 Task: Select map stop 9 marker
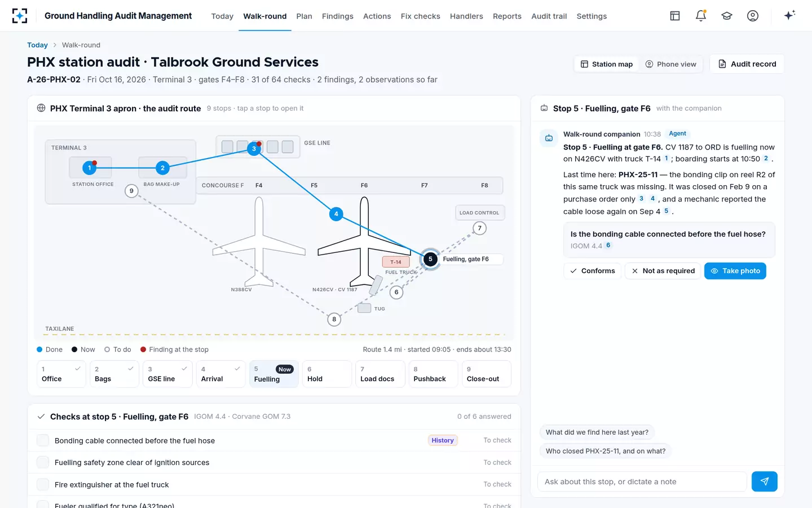tap(131, 191)
